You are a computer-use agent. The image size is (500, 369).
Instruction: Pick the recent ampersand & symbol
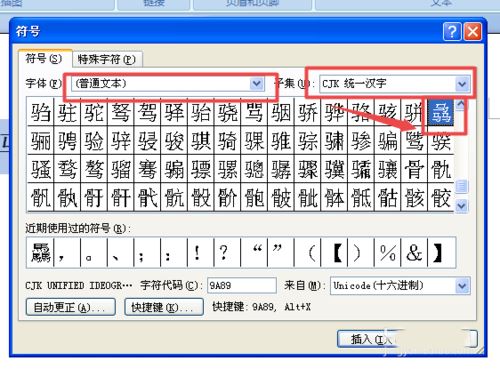[x=414, y=253]
